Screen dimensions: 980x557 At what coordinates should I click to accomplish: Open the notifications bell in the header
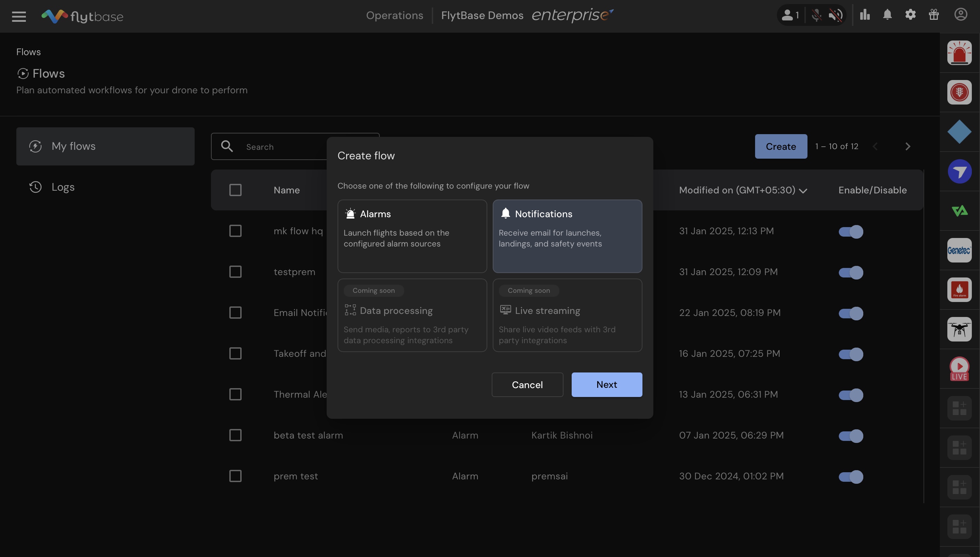[x=887, y=15]
